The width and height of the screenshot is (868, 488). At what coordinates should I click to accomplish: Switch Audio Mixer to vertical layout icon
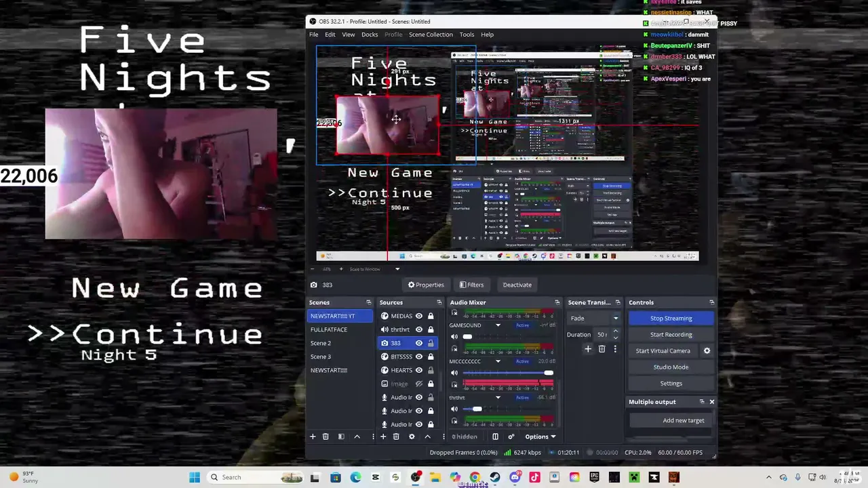495,436
